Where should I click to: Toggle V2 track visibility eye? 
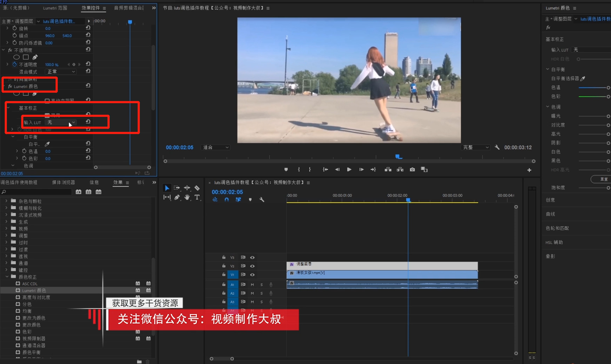tap(252, 266)
